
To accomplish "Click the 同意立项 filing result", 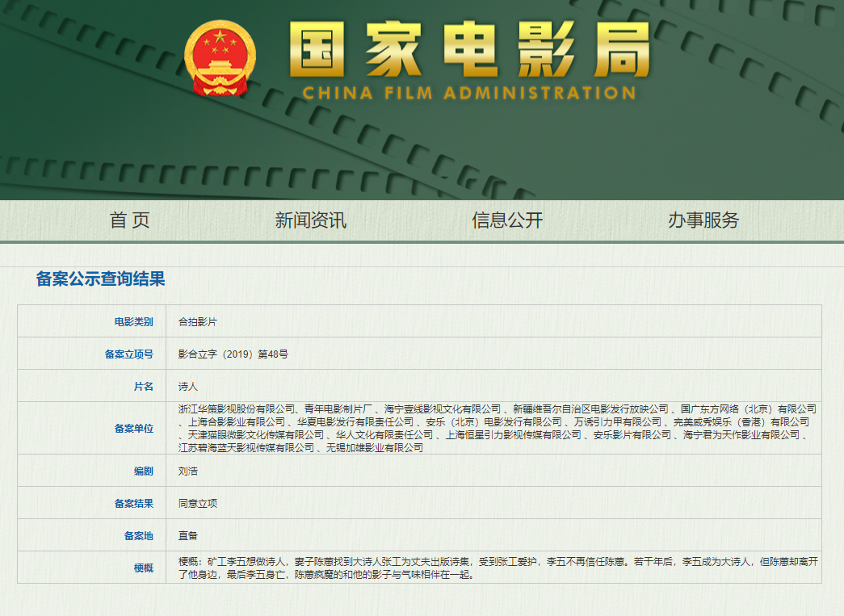I will pos(198,503).
